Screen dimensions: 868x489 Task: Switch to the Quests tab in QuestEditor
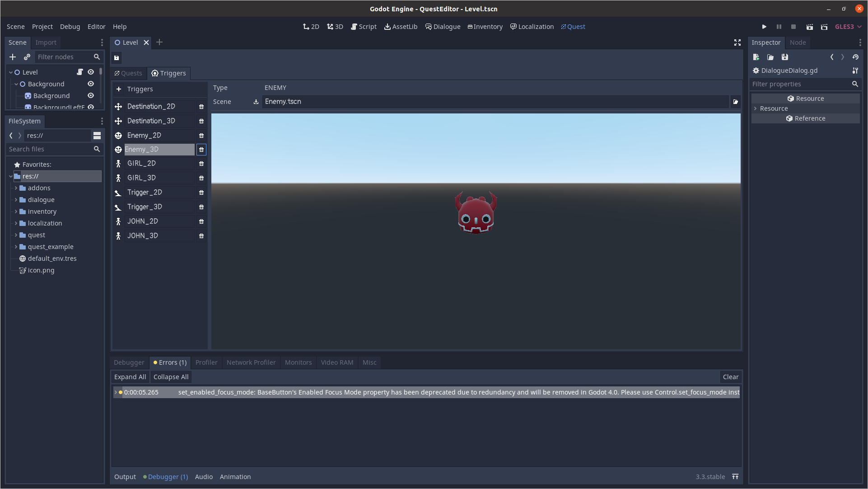pos(127,73)
